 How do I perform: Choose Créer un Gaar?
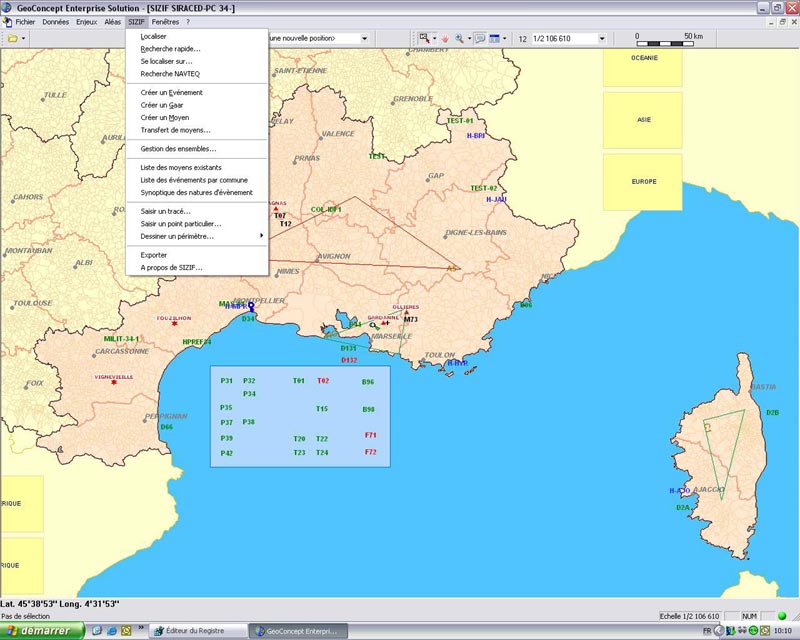coord(197,105)
